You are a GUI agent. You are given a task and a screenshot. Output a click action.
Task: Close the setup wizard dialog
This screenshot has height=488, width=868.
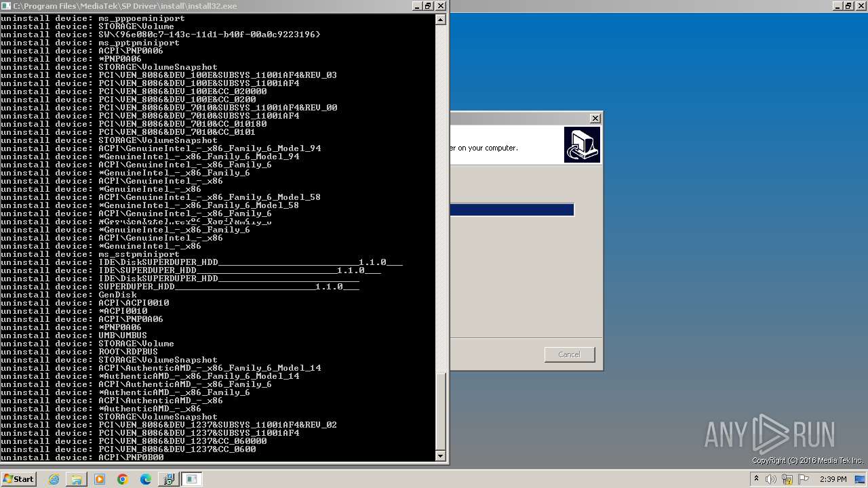(595, 118)
